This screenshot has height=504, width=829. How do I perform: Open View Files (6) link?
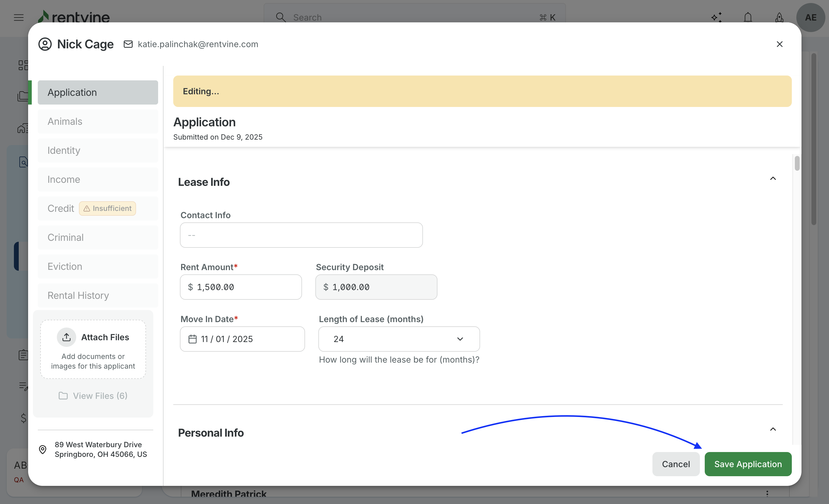(93, 396)
